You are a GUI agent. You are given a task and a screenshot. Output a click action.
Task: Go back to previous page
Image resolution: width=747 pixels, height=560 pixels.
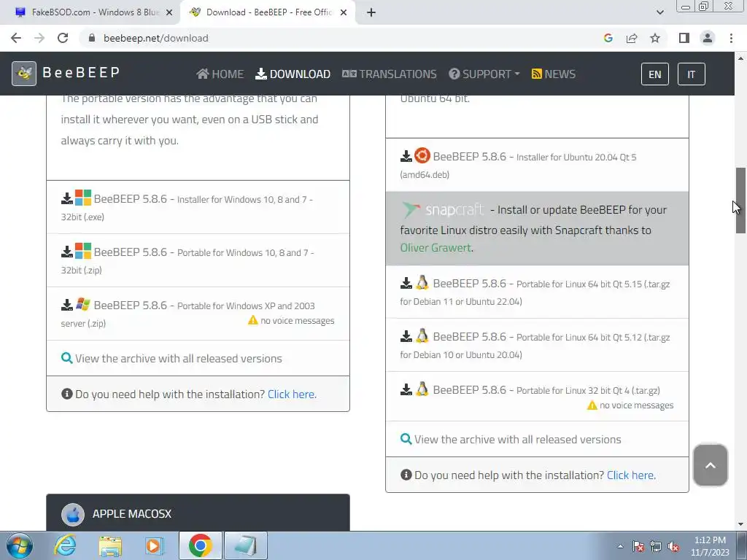pos(16,38)
